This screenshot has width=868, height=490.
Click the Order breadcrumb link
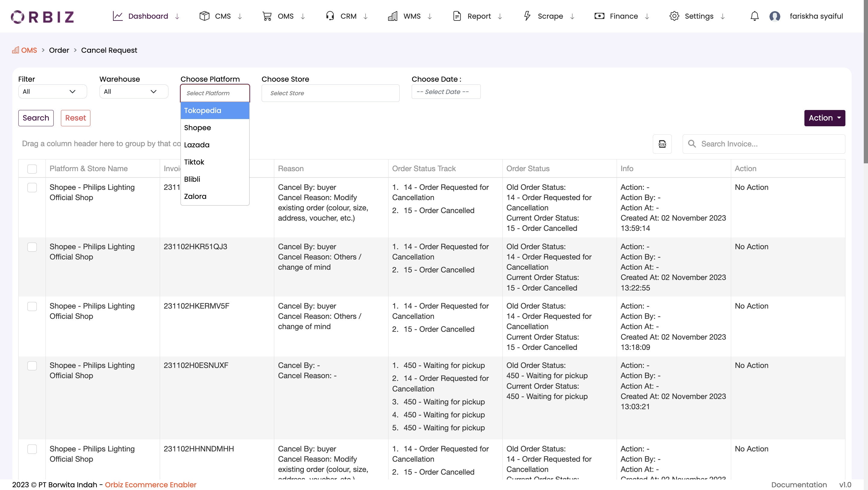(x=59, y=50)
